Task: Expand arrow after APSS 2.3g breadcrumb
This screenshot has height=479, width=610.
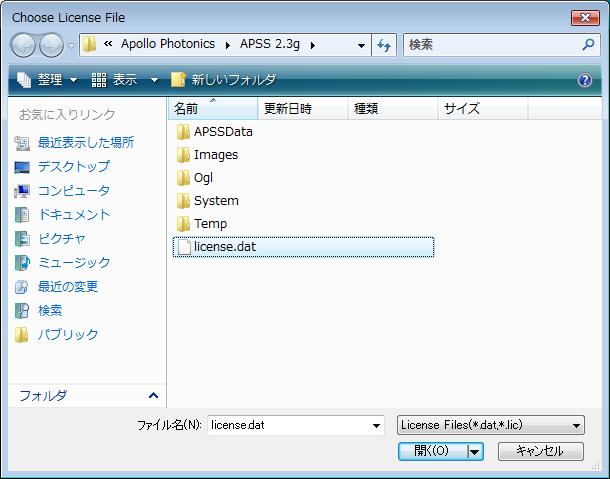Action: click(x=312, y=46)
